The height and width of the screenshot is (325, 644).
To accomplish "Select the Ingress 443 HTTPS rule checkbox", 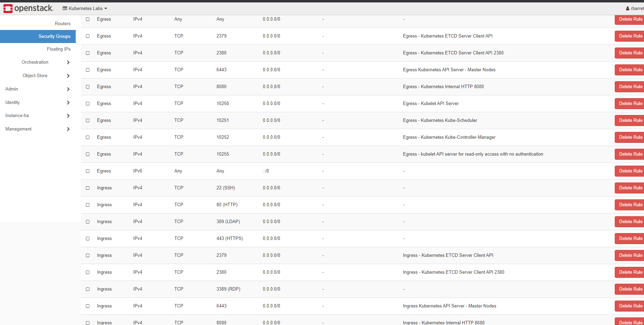I will tap(87, 239).
